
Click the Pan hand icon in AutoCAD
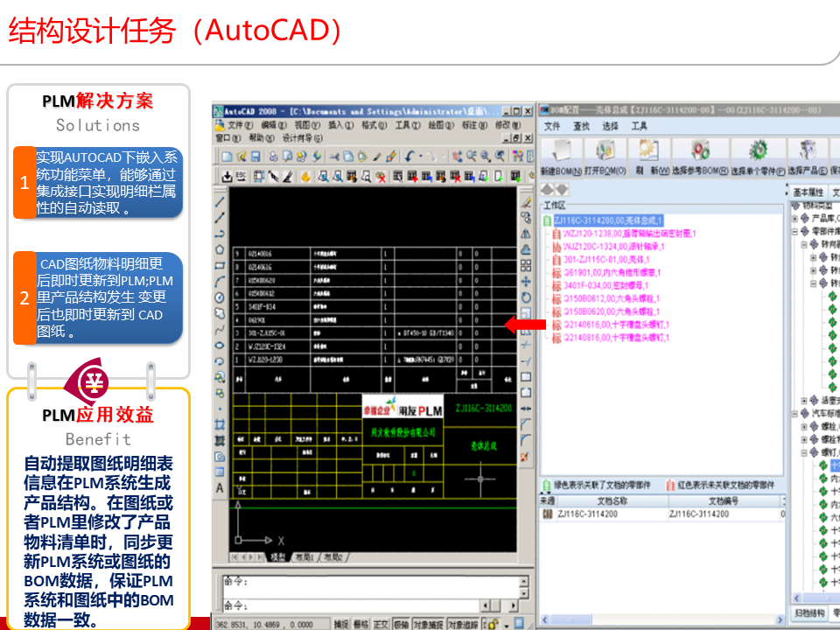[x=457, y=157]
